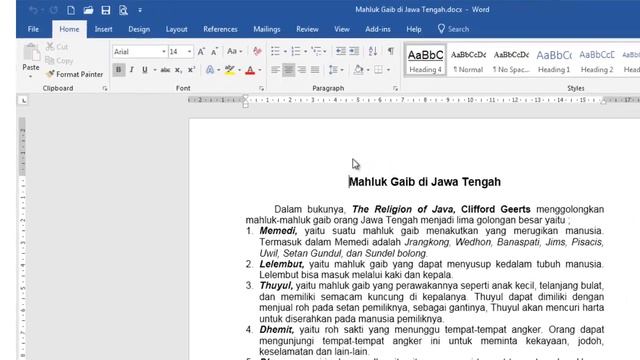Viewport: 640px width, 360px height.
Task: Click the ruler tab selector icon
Action: click(23, 100)
